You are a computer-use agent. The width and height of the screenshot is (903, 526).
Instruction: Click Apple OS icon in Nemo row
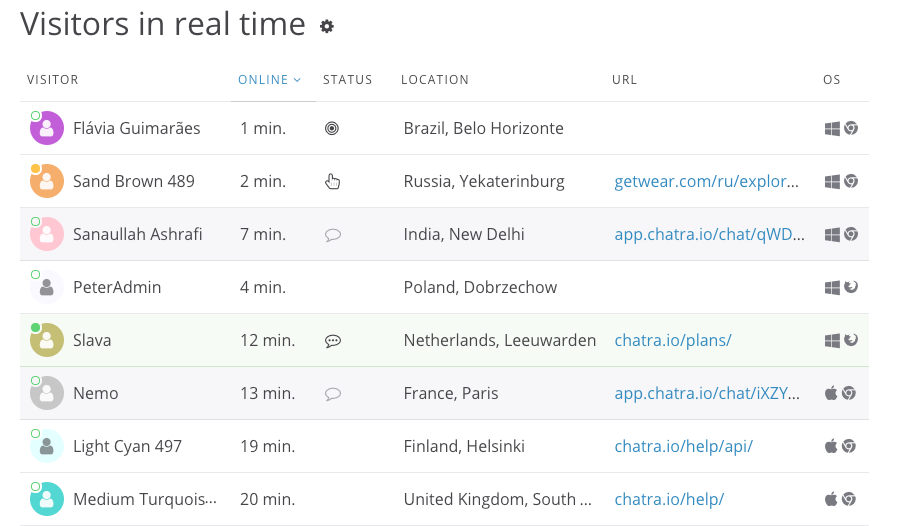tap(830, 393)
